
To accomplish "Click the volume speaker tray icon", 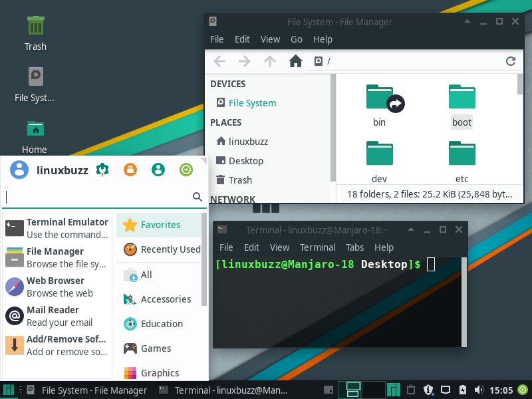I will pos(479,390).
